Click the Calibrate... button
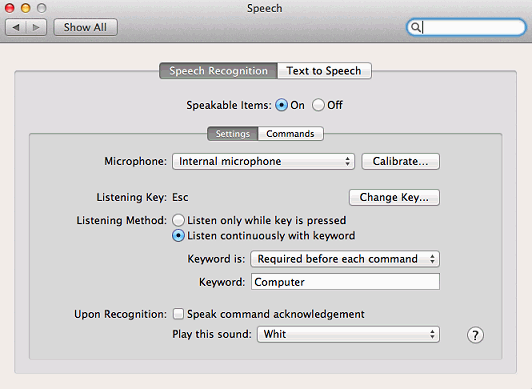This screenshot has height=389, width=532. 400,161
